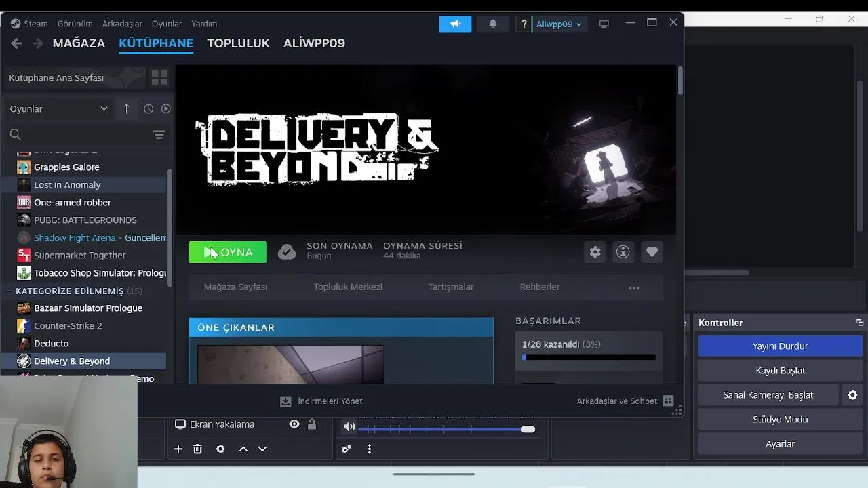Open Yardım menu

(204, 24)
